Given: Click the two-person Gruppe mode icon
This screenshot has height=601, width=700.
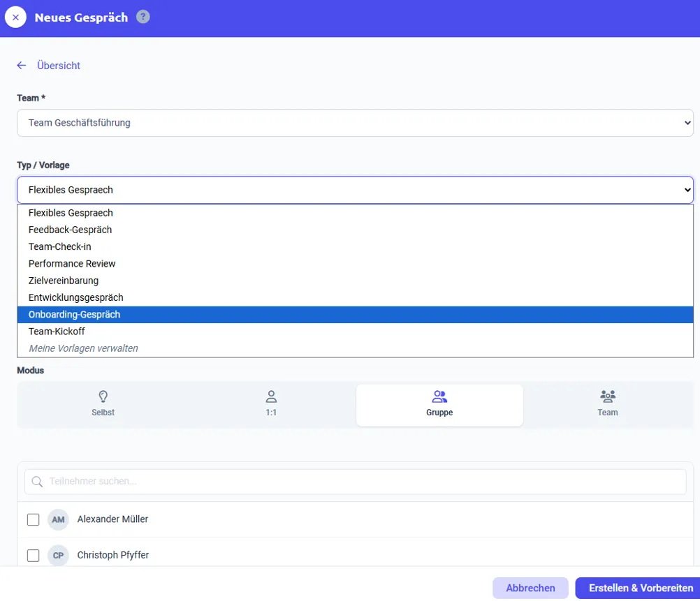Looking at the screenshot, I should [439, 396].
